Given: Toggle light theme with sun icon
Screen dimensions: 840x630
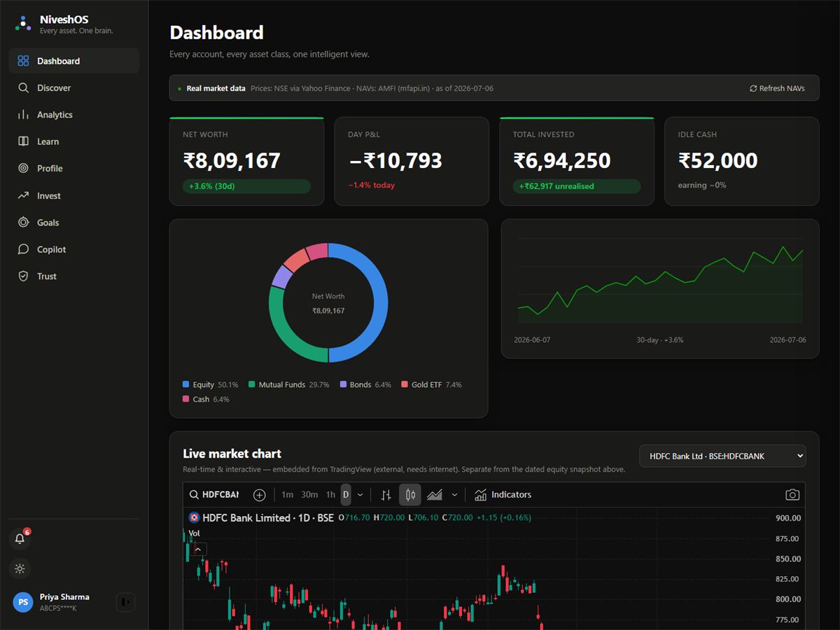Looking at the screenshot, I should [x=20, y=568].
